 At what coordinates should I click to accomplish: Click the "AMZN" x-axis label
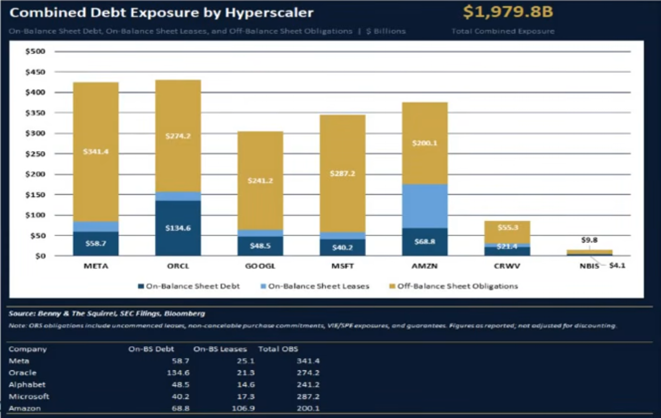coord(425,266)
